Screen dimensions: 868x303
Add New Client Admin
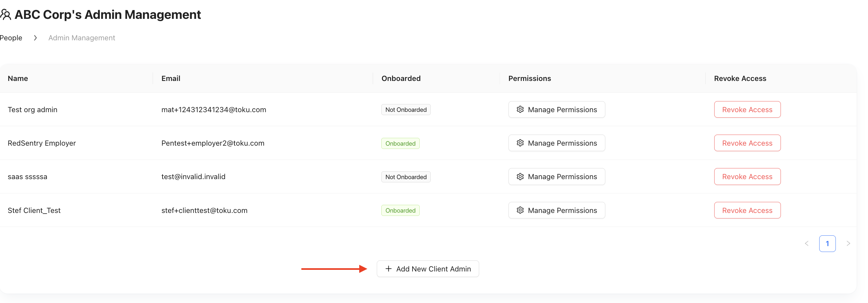pos(427,269)
